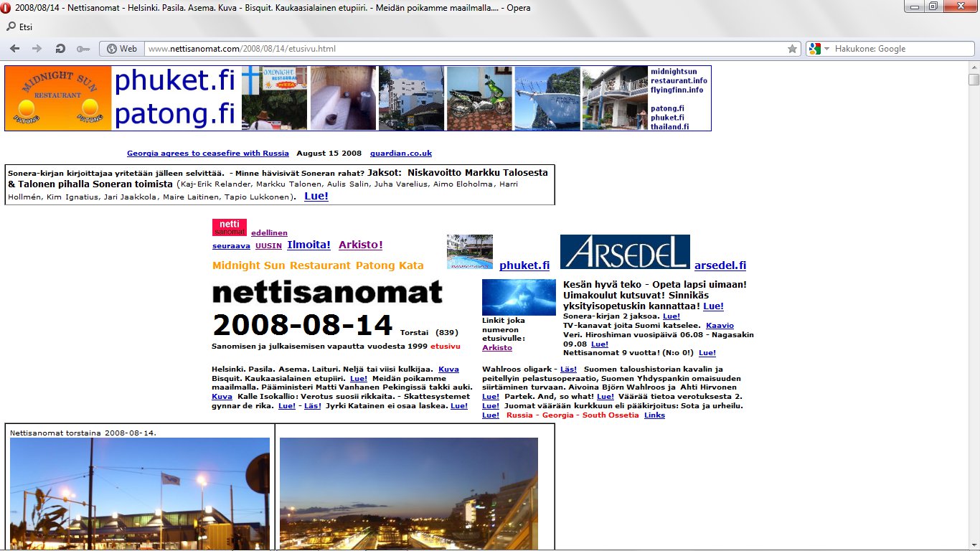Click the Midnight Sun Restaurant orange banner
Screen dimensions: 980x551
(58, 98)
